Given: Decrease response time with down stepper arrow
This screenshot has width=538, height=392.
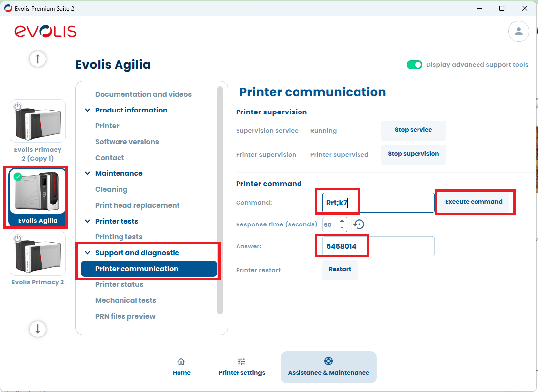Looking at the screenshot, I should pyautogui.click(x=342, y=228).
